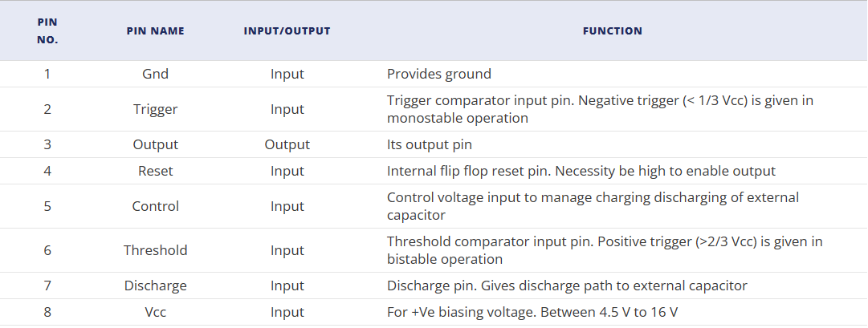This screenshot has height=328, width=868.
Task: Click the 'Its output pin' description
Action: coord(430,145)
